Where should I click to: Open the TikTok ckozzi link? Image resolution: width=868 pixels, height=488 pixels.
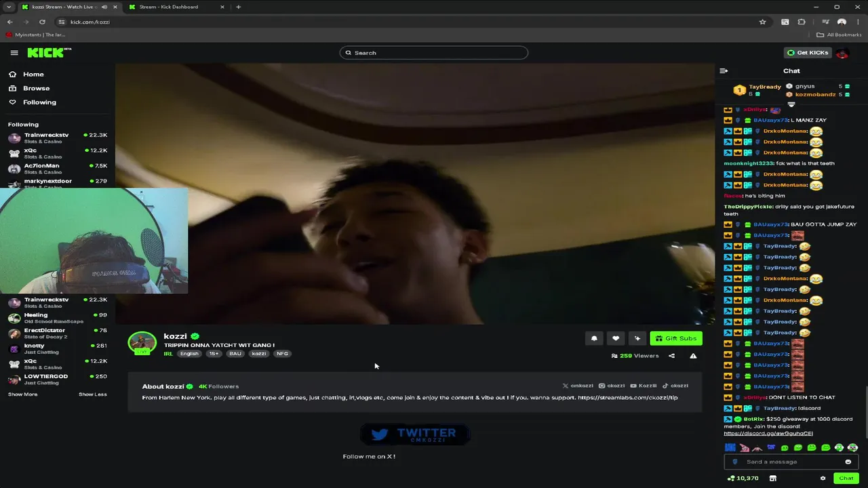coord(675,386)
